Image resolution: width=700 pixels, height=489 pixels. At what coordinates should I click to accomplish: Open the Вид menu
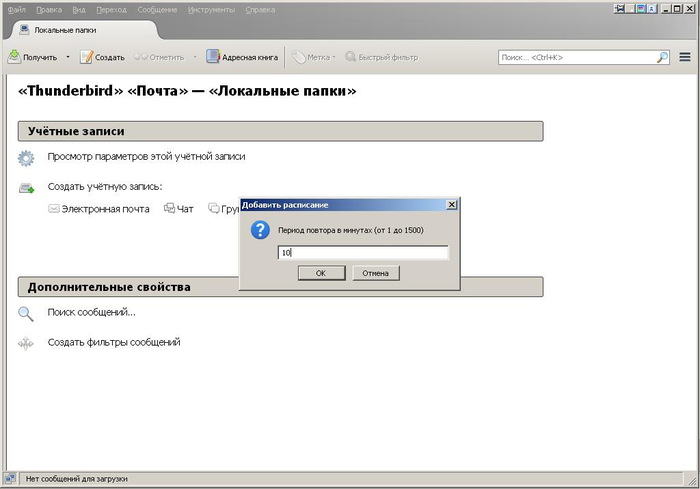point(79,9)
